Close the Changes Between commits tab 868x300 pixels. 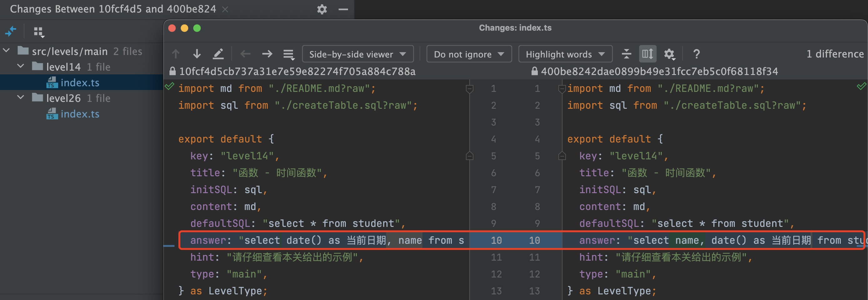[x=225, y=9]
